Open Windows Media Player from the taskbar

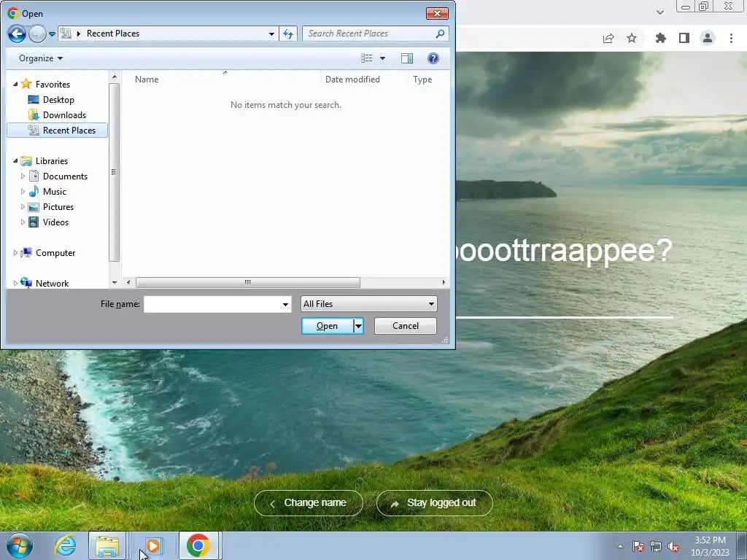(153, 546)
